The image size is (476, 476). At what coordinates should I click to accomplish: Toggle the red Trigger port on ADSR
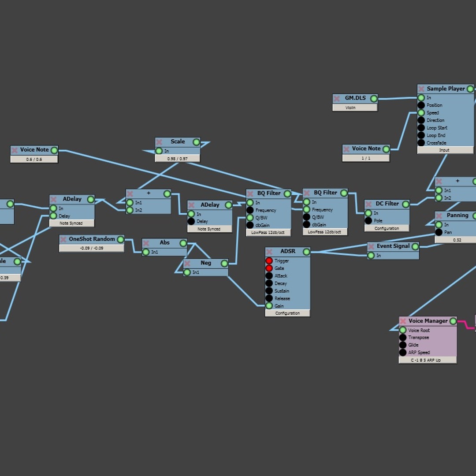pos(269,261)
